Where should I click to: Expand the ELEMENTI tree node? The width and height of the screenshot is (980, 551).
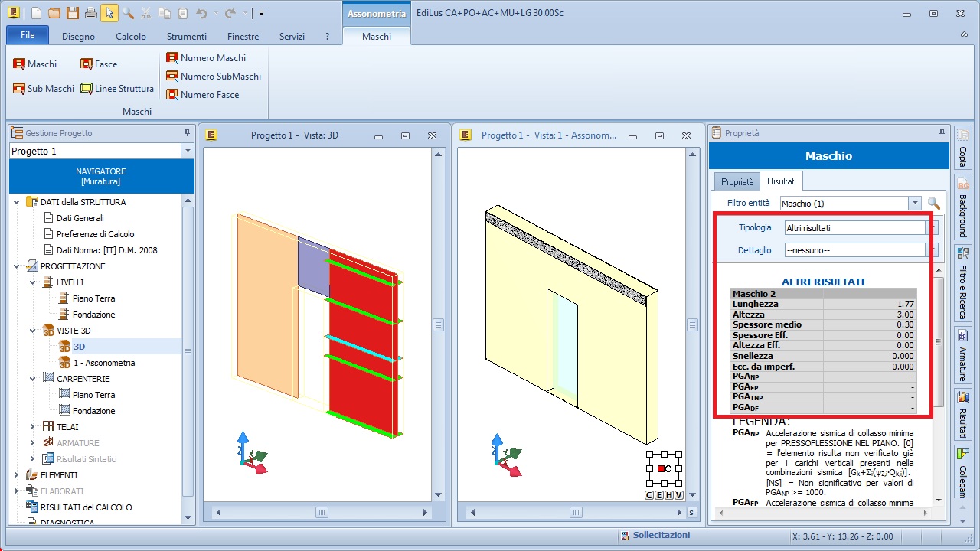[16, 475]
